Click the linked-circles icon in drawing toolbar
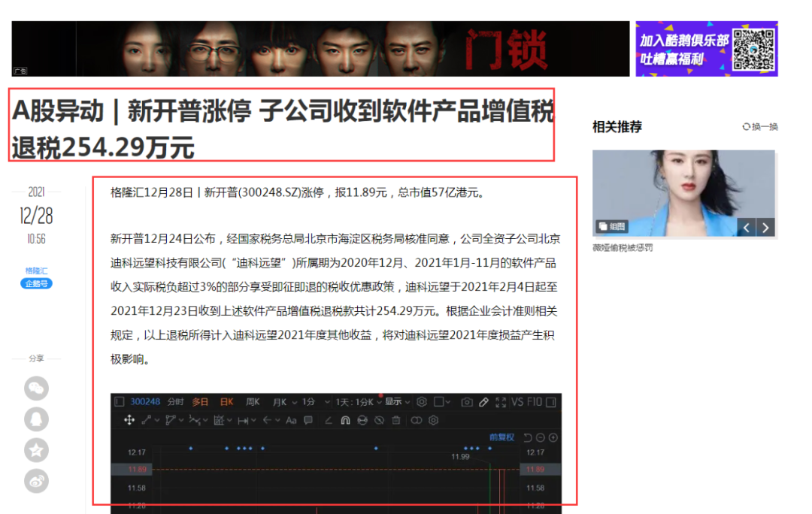 tap(417, 420)
